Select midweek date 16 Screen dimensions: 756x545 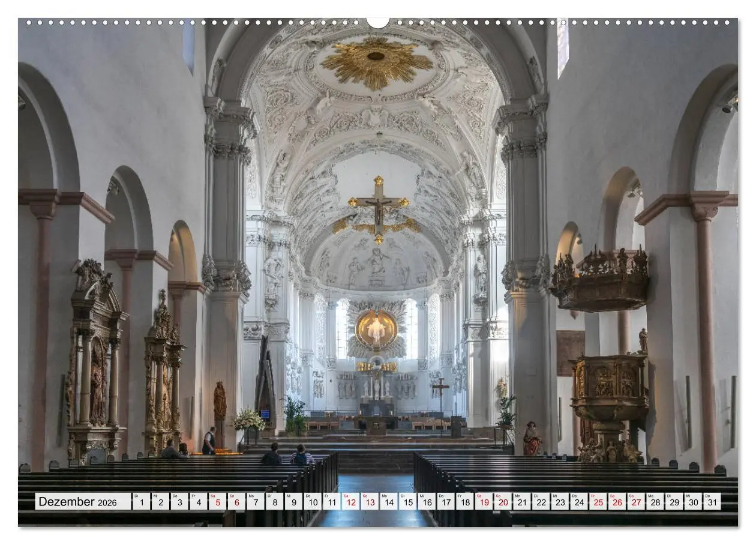click(x=427, y=502)
